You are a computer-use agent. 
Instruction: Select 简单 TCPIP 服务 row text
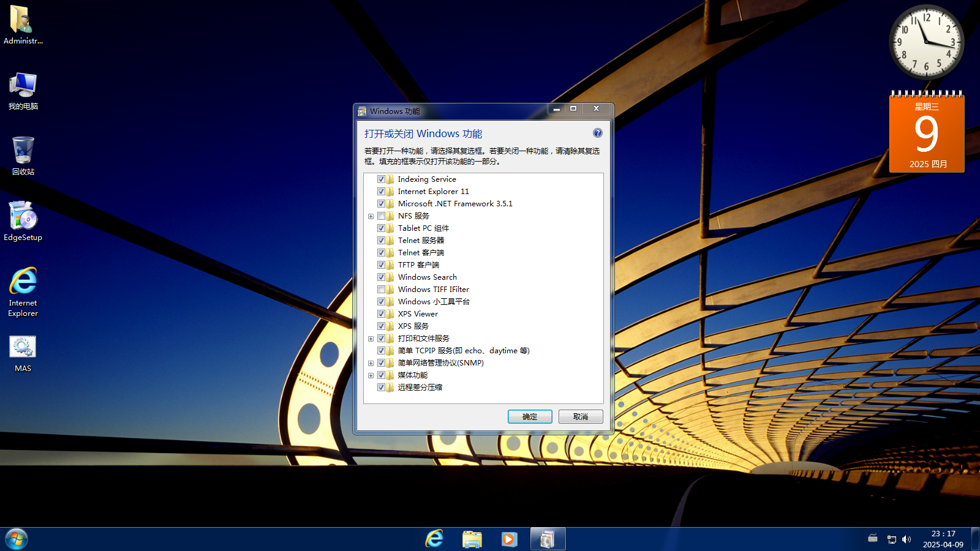(464, 351)
